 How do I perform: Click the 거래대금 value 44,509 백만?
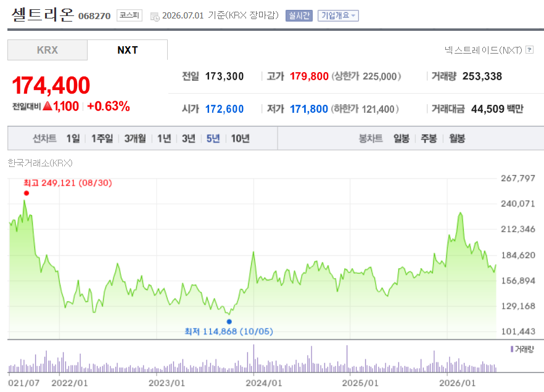tap(497, 109)
